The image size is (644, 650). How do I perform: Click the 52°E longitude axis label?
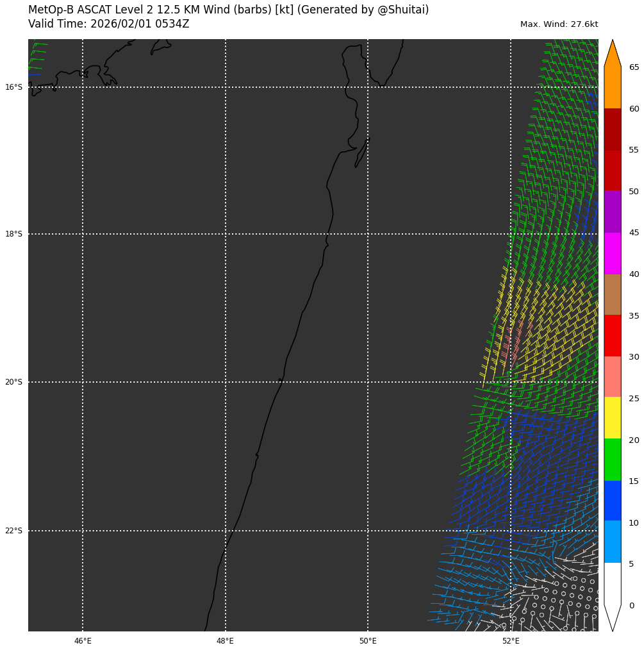511,641
